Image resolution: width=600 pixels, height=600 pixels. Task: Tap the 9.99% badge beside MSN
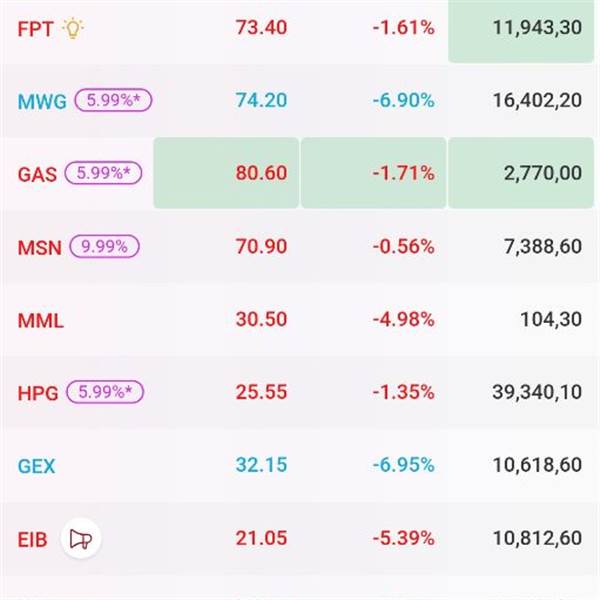click(104, 246)
